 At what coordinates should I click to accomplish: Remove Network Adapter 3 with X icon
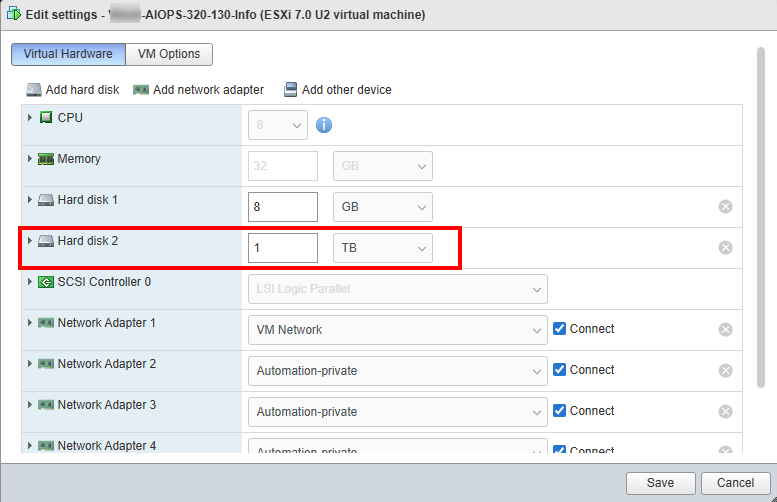[x=725, y=411]
